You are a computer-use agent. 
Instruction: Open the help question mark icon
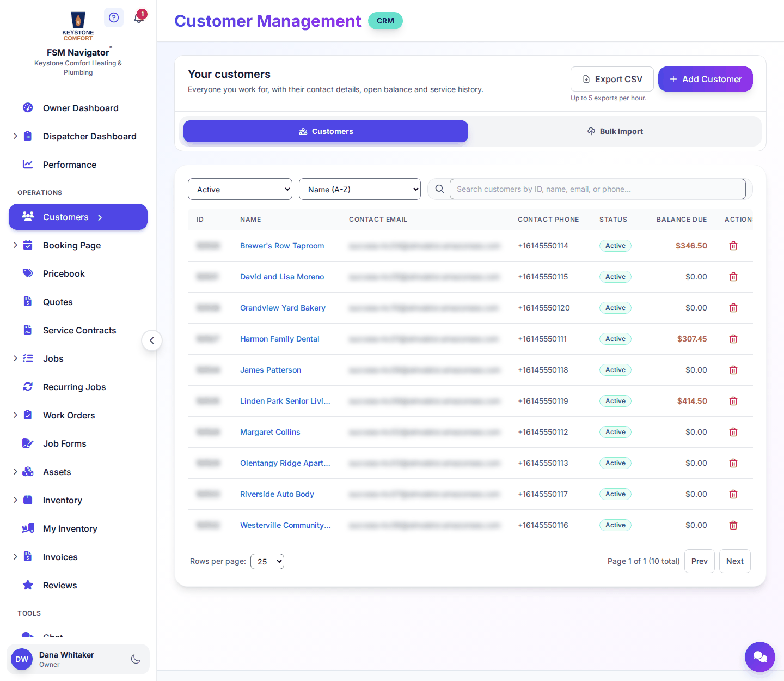coord(114,17)
